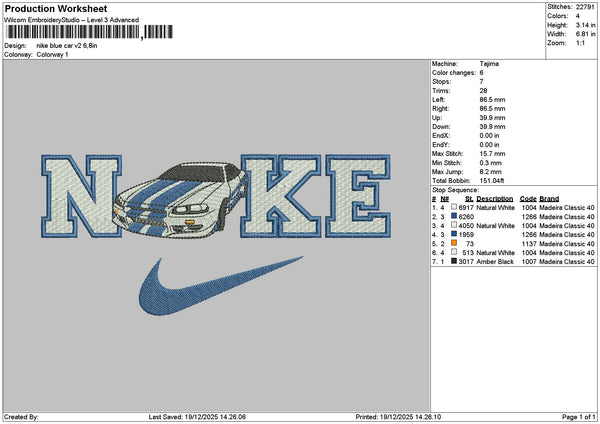The image size is (600, 424).
Task: Click the embroidered car in the design preview
Action: (x=180, y=199)
